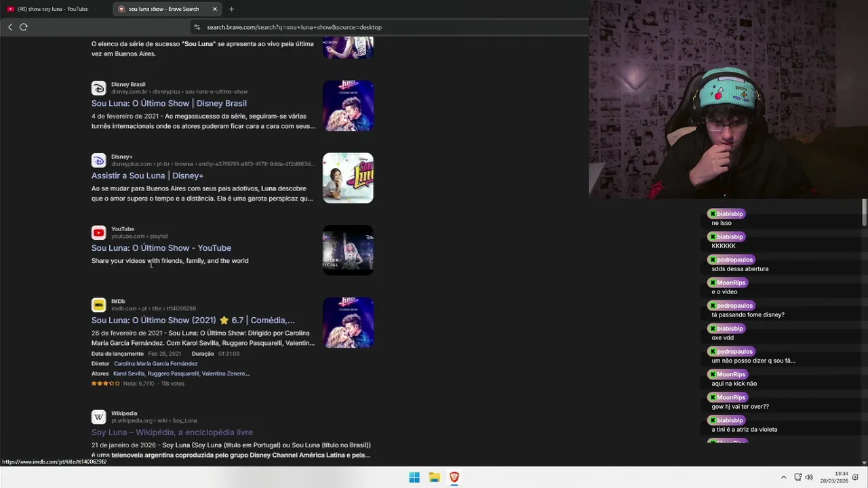
Task: Click the 'Duração 01:31:00' text
Action: tap(216, 354)
